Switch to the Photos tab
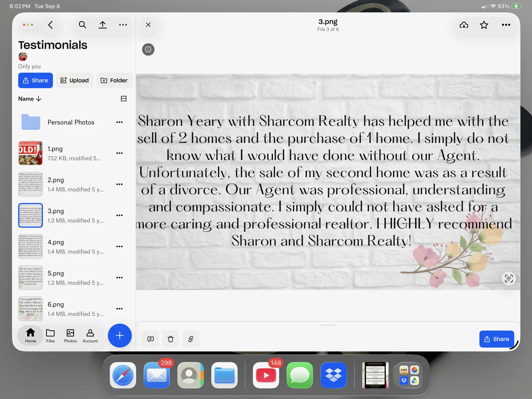The width and height of the screenshot is (532, 399). (70, 336)
